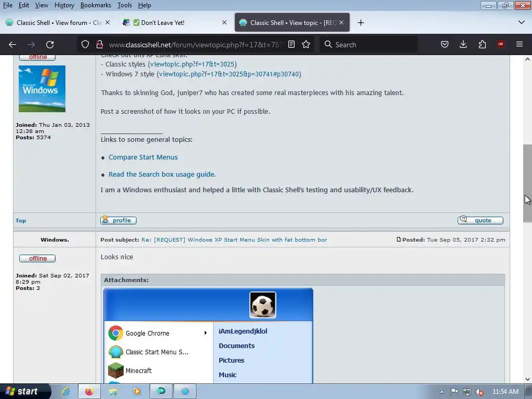Screen dimensions: 532x399
Task: Click the uBlock Origin toolbar icon
Action: (501, 45)
